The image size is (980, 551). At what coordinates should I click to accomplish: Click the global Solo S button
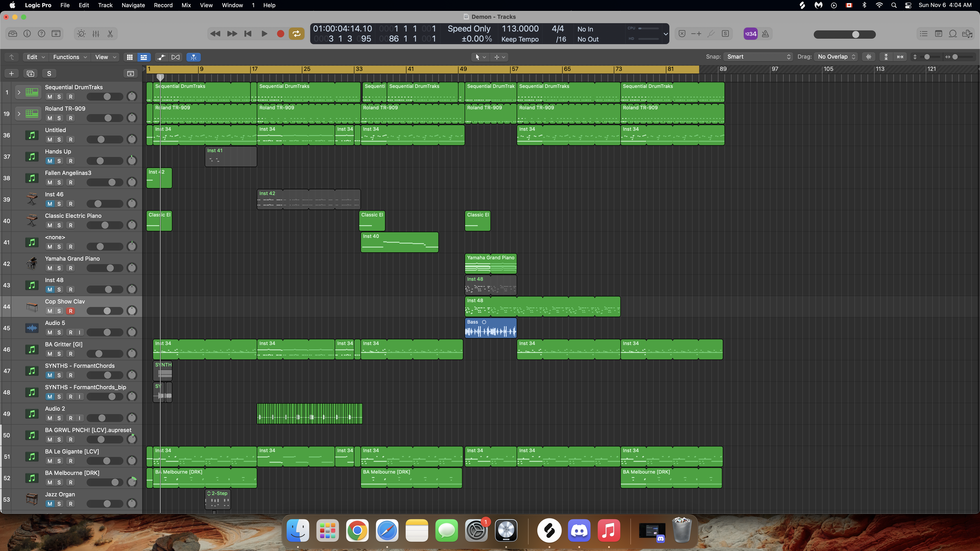tap(49, 74)
